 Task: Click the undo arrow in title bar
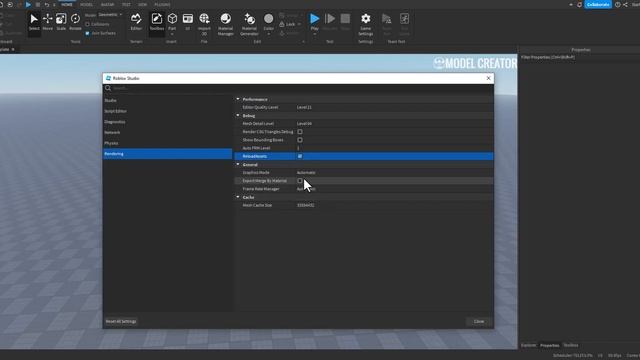(47, 4)
